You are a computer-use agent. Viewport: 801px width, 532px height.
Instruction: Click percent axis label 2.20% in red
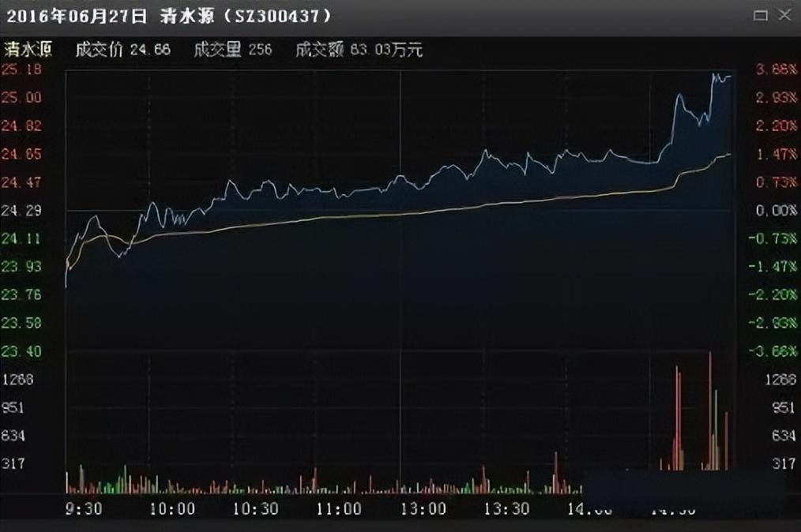777,126
